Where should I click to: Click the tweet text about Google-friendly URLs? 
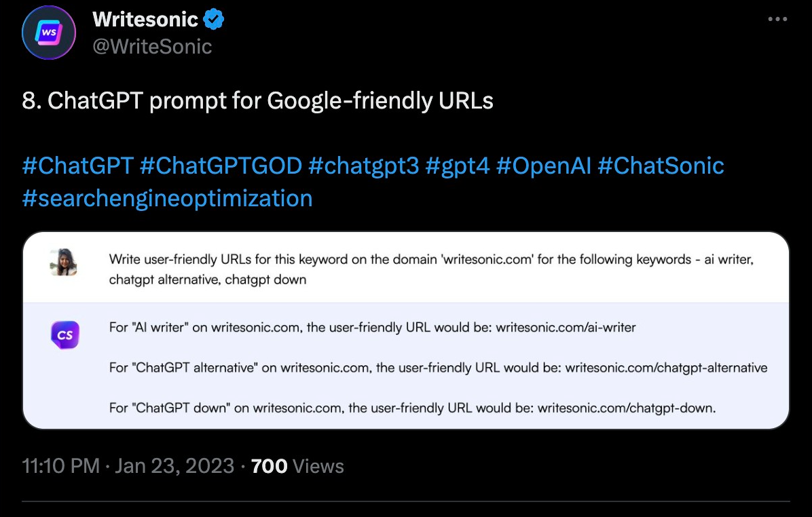(x=258, y=101)
